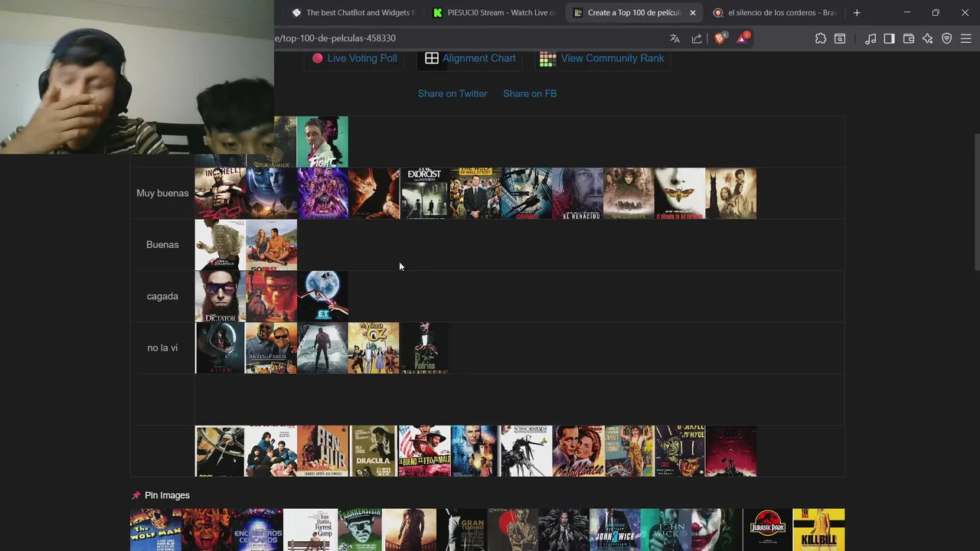980x551 pixels.
Task: Click the Buenas tier label
Action: pos(162,245)
